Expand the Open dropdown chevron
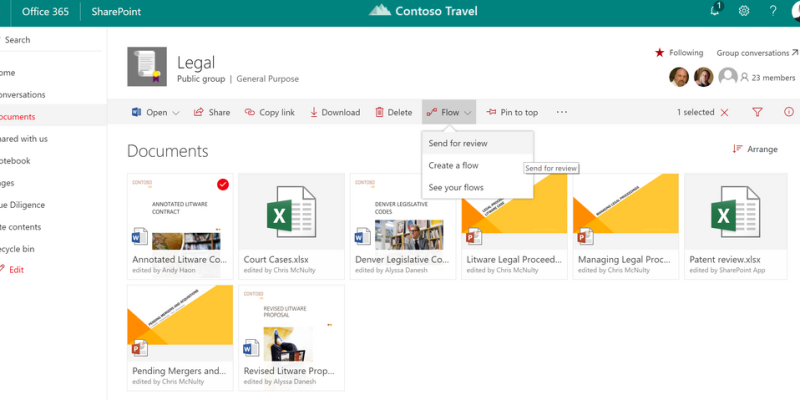The image size is (800, 400). [x=176, y=113]
